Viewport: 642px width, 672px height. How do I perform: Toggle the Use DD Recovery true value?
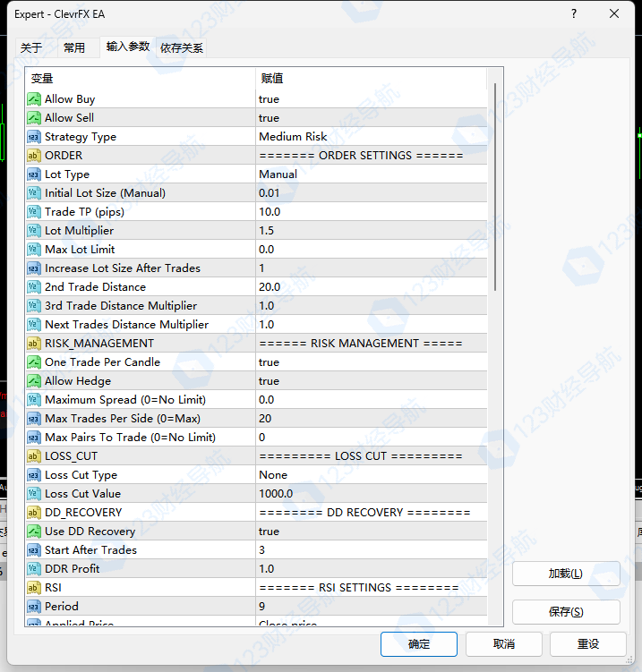click(x=372, y=532)
